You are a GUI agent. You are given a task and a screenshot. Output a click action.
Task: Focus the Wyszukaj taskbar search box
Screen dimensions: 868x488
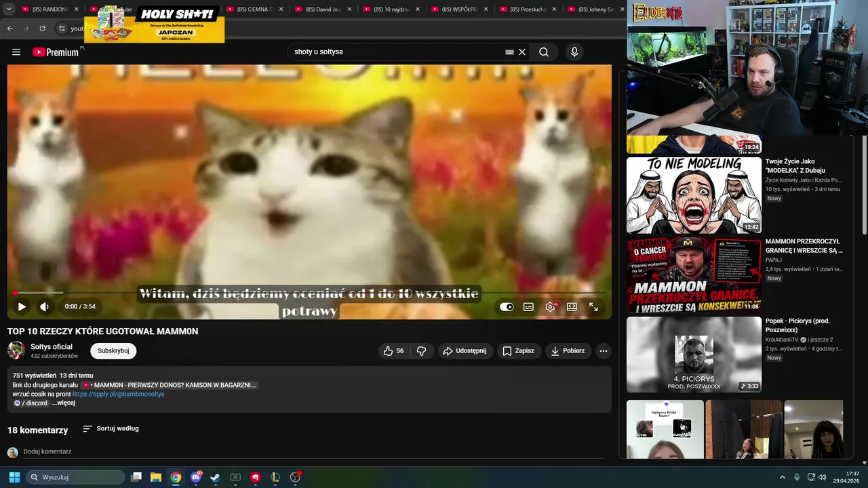(75, 477)
